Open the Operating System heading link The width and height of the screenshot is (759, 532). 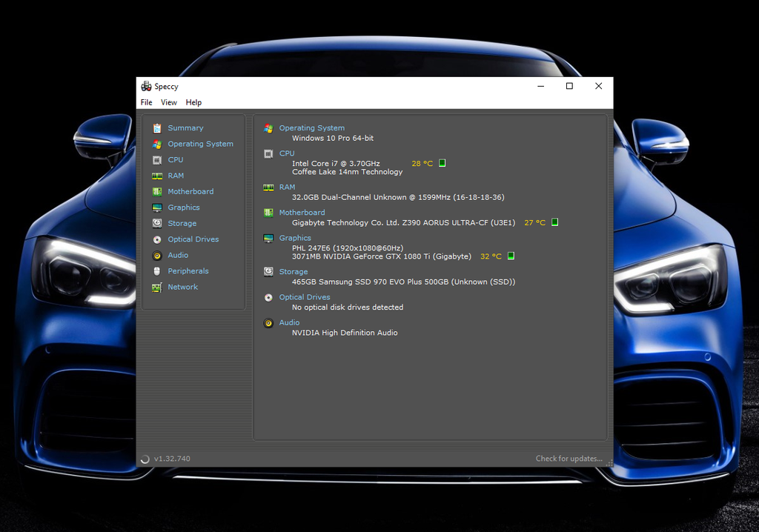point(311,128)
